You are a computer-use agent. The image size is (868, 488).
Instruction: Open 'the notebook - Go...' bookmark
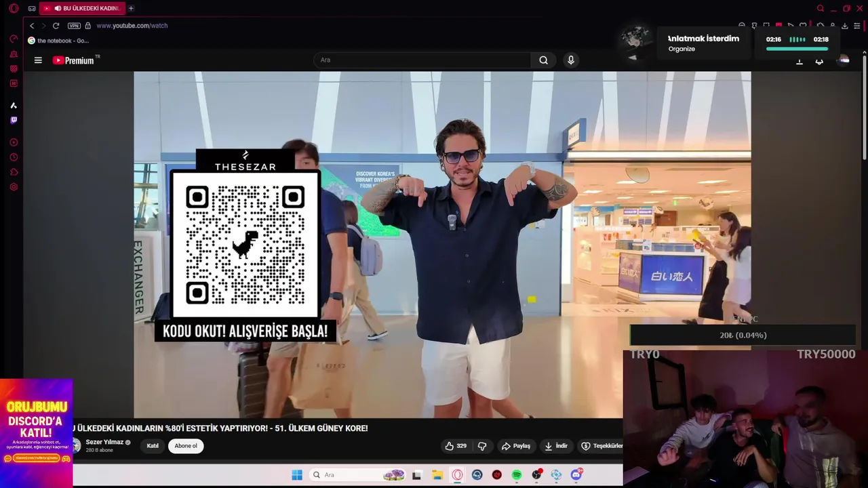pos(58,41)
